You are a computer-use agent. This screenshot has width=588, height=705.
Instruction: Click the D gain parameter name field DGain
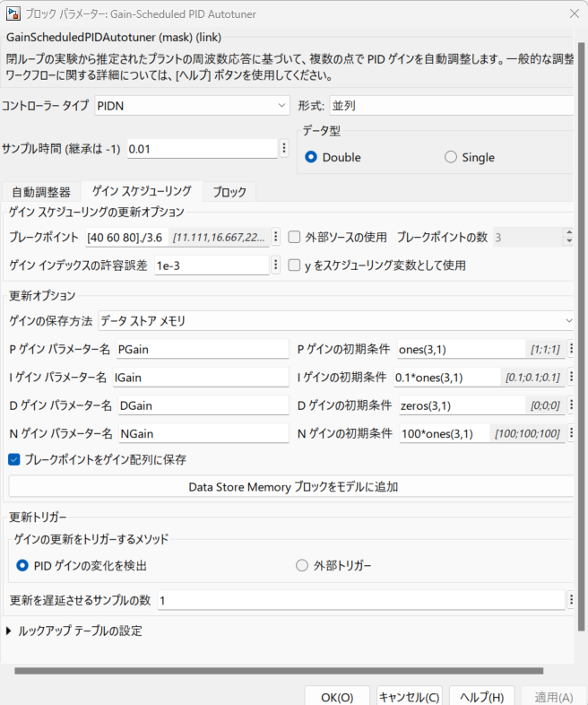coord(203,405)
